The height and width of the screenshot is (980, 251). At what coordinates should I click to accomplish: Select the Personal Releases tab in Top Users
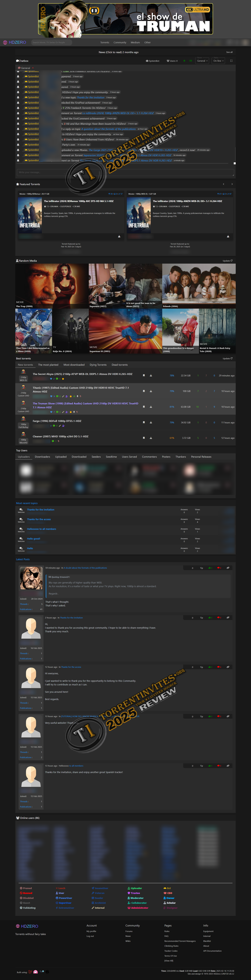click(x=201, y=457)
